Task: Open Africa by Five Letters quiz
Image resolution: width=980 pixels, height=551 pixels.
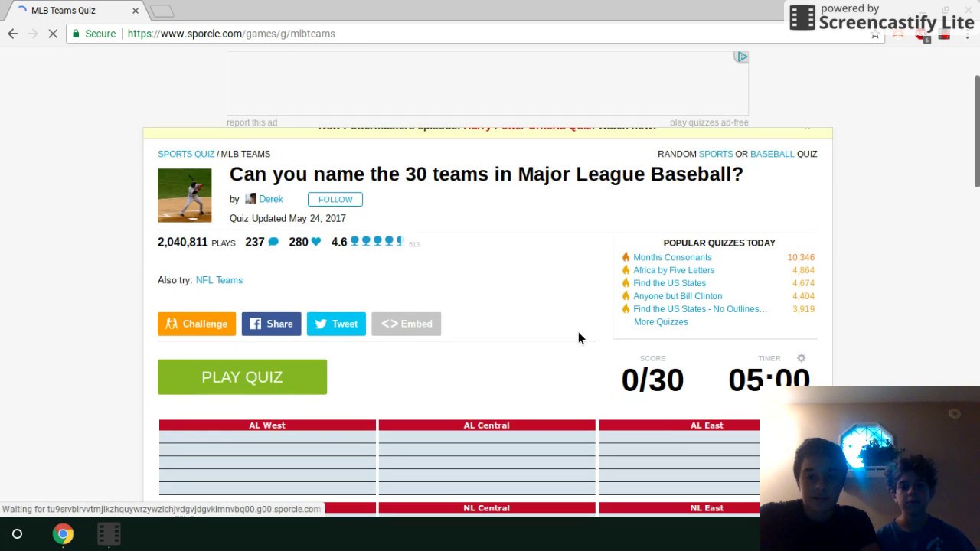Action: [x=674, y=270]
